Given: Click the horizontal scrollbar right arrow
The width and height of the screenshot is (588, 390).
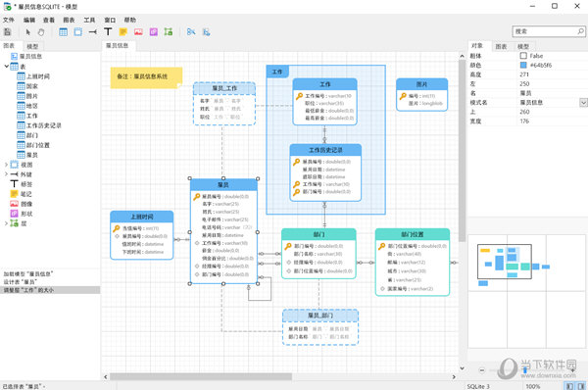Looking at the screenshot, I should 454,377.
